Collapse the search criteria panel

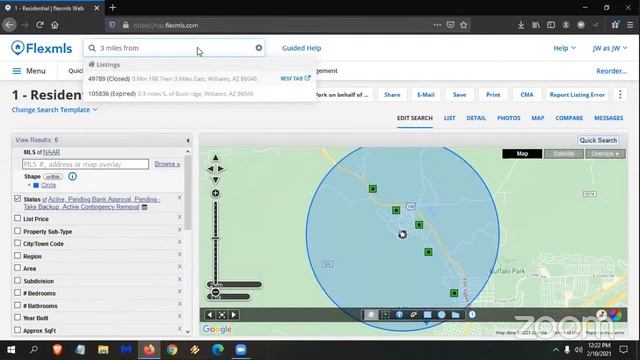[188, 140]
